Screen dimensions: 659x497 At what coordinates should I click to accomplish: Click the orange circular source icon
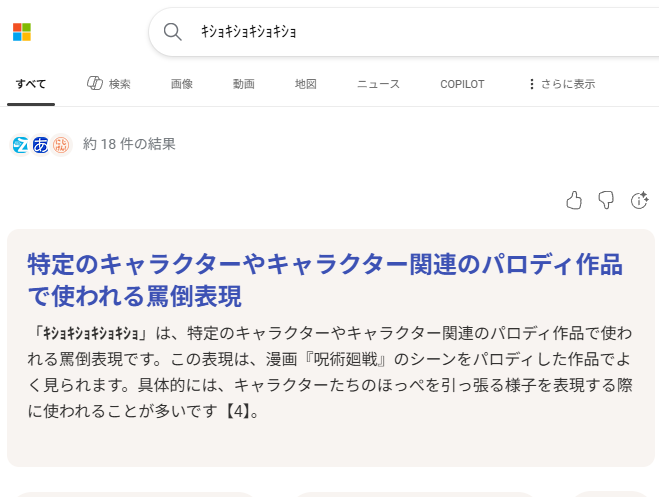tap(61, 144)
